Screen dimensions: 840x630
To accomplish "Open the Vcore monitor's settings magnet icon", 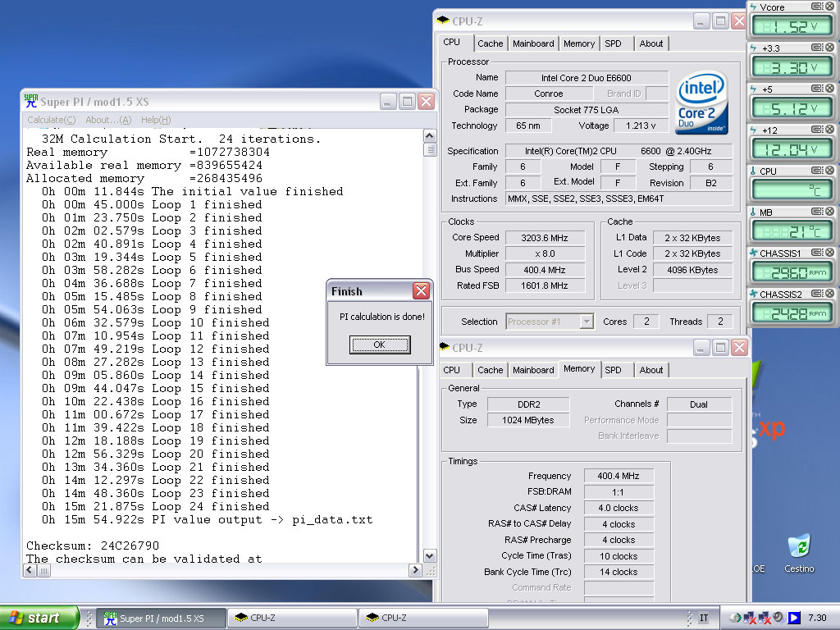I will tap(818, 7).
